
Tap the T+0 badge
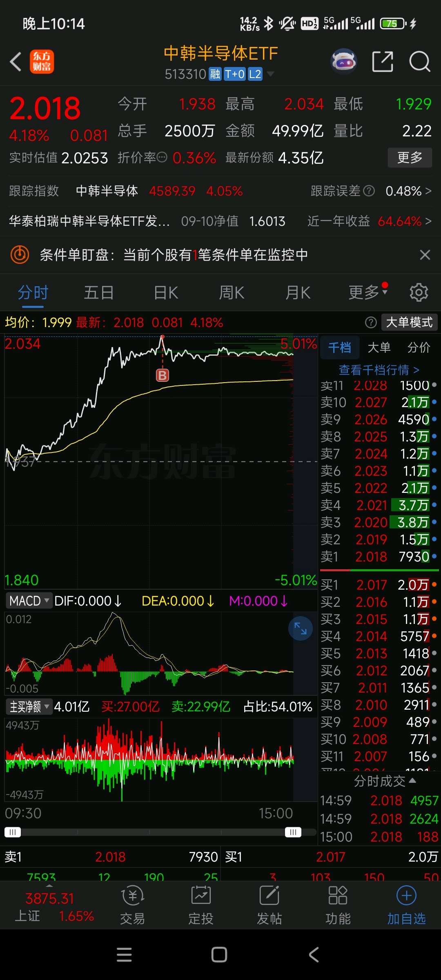[235, 74]
